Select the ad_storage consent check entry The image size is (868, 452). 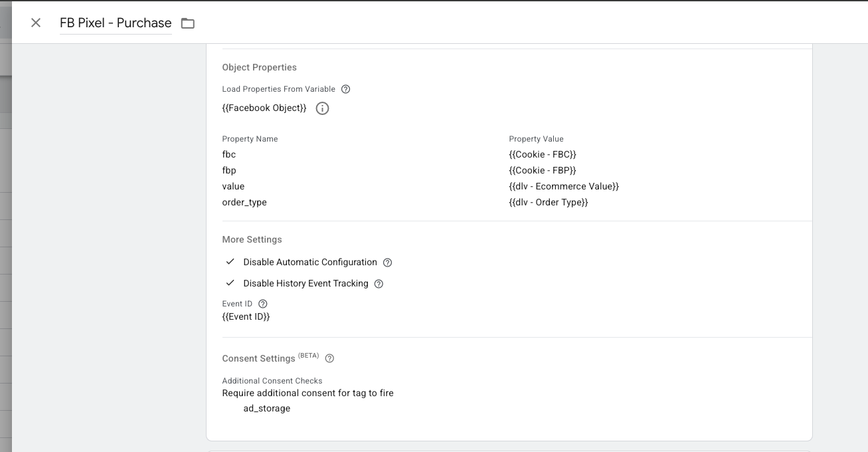(x=266, y=408)
